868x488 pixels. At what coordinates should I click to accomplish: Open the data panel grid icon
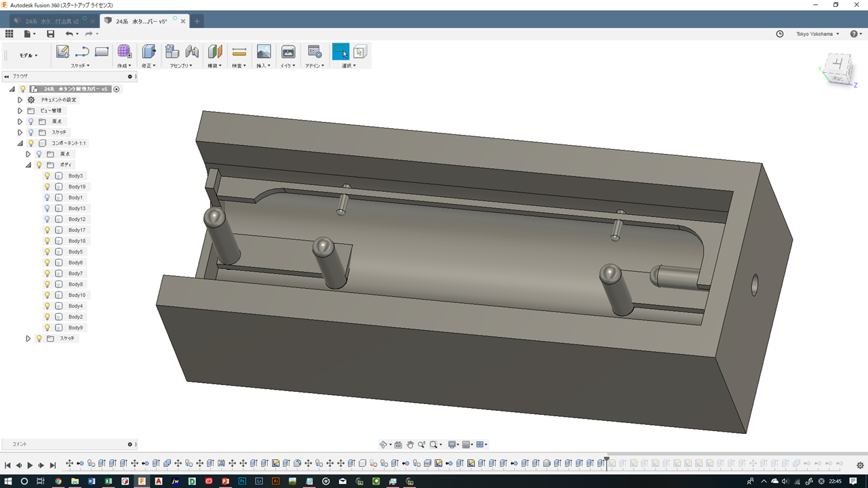9,34
